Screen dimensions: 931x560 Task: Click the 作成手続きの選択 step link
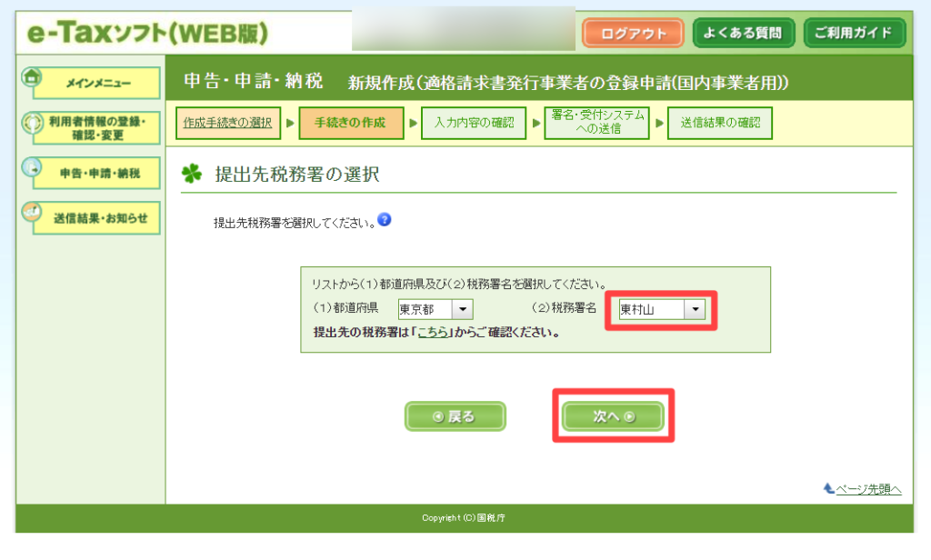click(x=227, y=123)
